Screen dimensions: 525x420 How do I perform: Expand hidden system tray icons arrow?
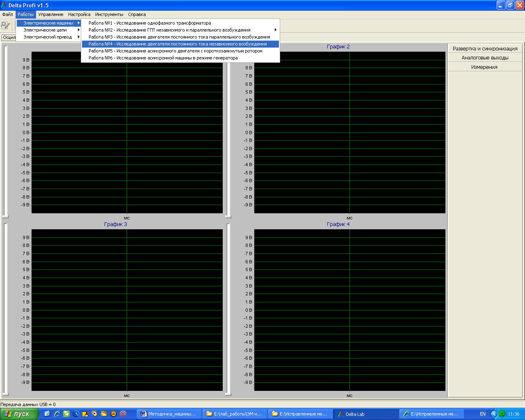pyautogui.click(x=494, y=414)
